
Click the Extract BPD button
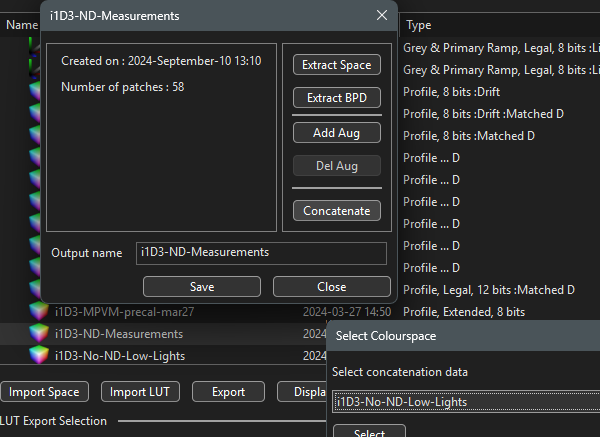coord(337,98)
